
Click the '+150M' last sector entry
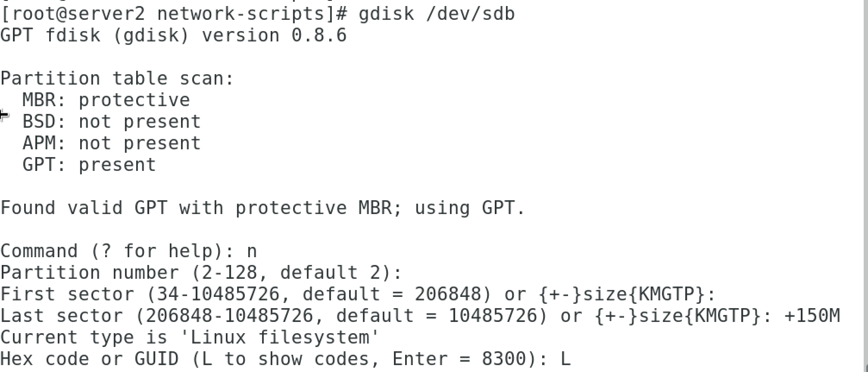[812, 316]
